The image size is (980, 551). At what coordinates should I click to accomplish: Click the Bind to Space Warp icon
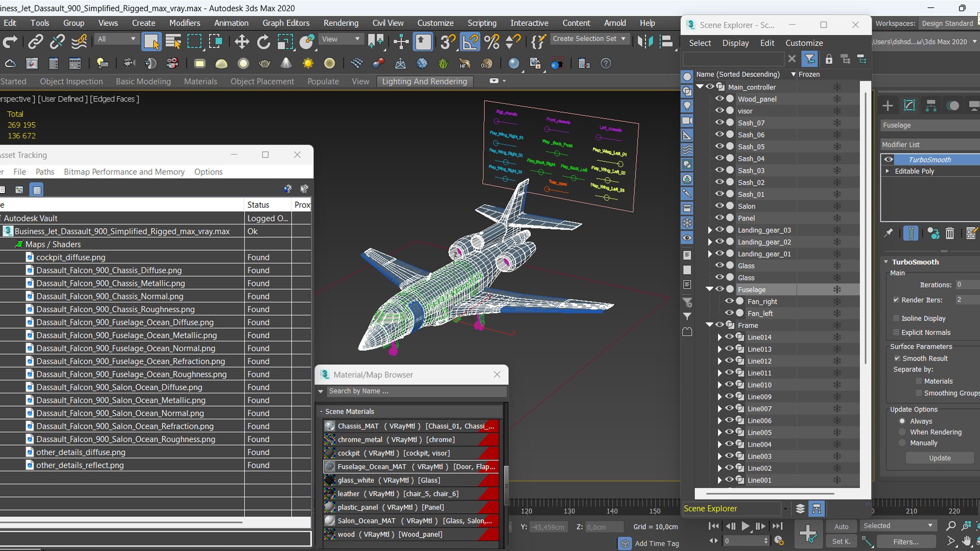tap(79, 41)
